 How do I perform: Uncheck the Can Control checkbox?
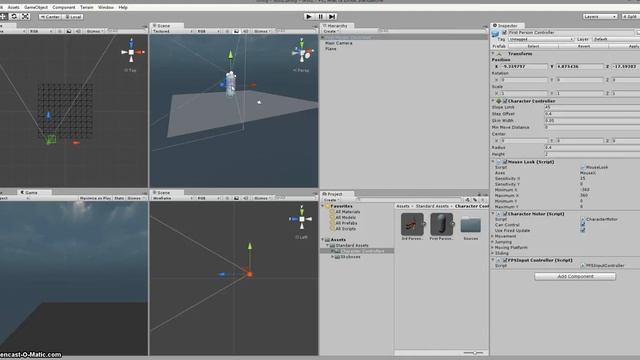(582, 225)
